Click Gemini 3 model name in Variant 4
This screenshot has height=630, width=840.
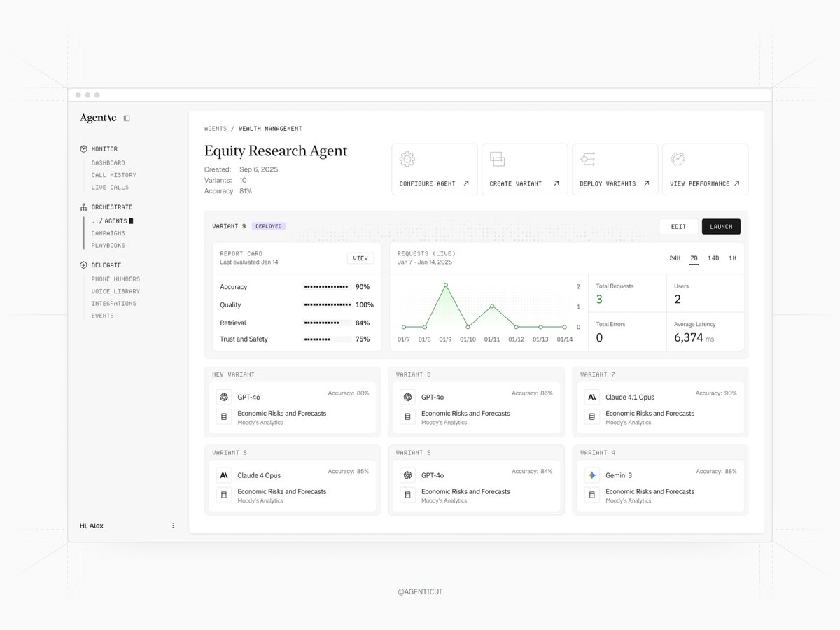point(619,476)
